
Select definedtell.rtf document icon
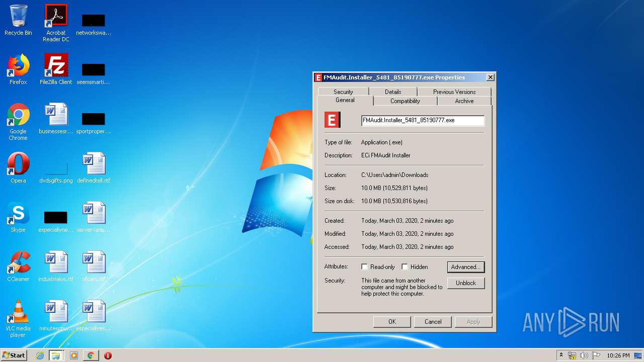point(94,168)
